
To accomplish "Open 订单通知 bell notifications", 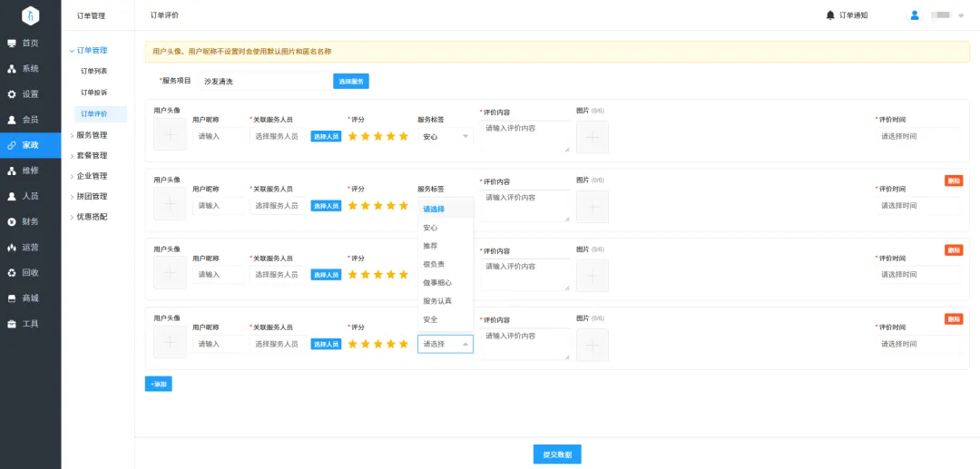I will (847, 15).
